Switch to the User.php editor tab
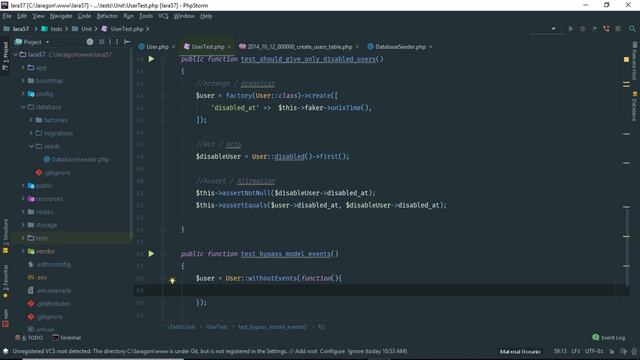This screenshot has width=640, height=360. click(157, 47)
